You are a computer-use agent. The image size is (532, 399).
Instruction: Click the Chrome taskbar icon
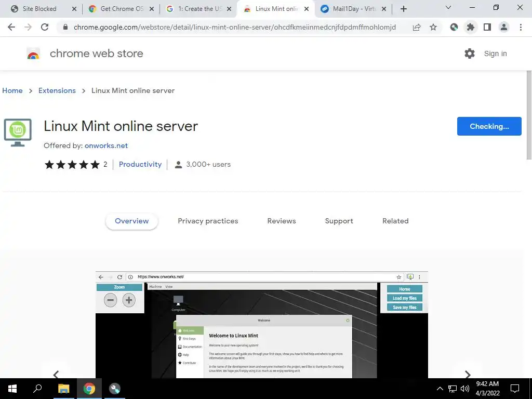coord(89,389)
